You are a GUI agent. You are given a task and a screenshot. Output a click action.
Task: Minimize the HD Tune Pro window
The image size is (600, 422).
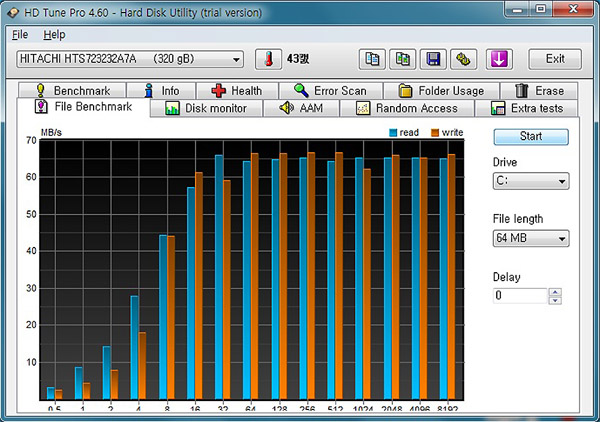[517, 9]
